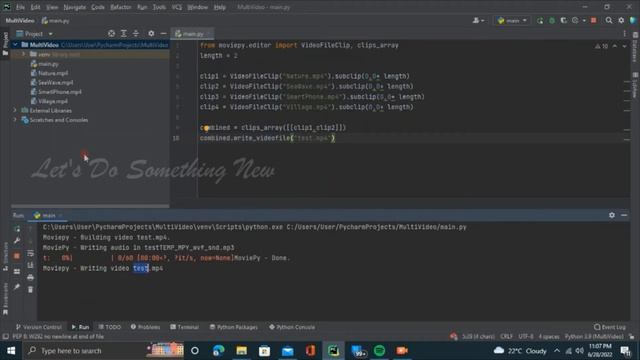Image resolution: width=640 pixels, height=360 pixels.
Task: Open the user account dropdown in toolbar
Action: 478,20
